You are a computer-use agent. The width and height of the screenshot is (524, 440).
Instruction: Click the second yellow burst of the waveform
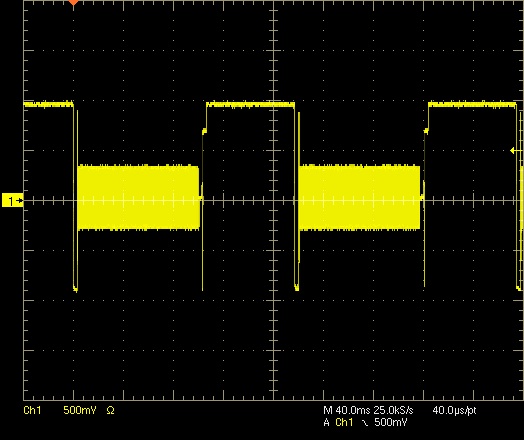point(359,197)
